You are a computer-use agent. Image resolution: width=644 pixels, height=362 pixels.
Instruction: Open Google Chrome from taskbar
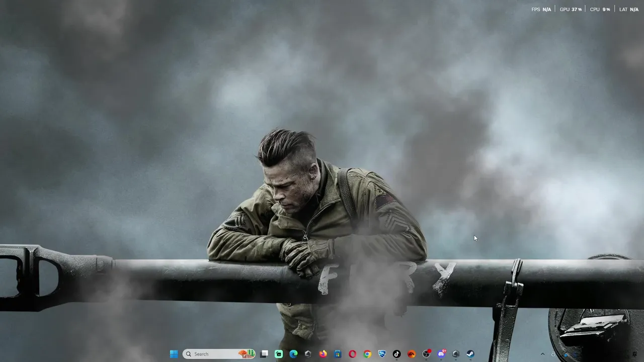[x=367, y=354]
